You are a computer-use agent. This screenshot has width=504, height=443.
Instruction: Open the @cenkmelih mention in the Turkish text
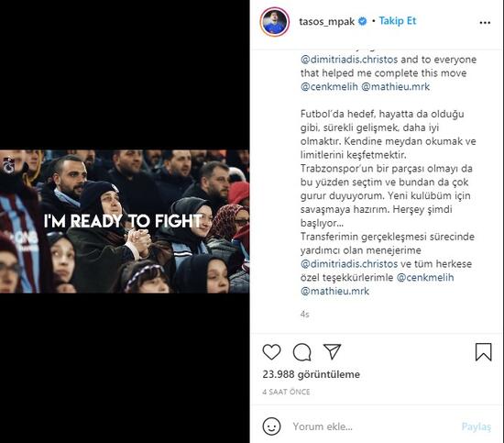click(x=425, y=278)
